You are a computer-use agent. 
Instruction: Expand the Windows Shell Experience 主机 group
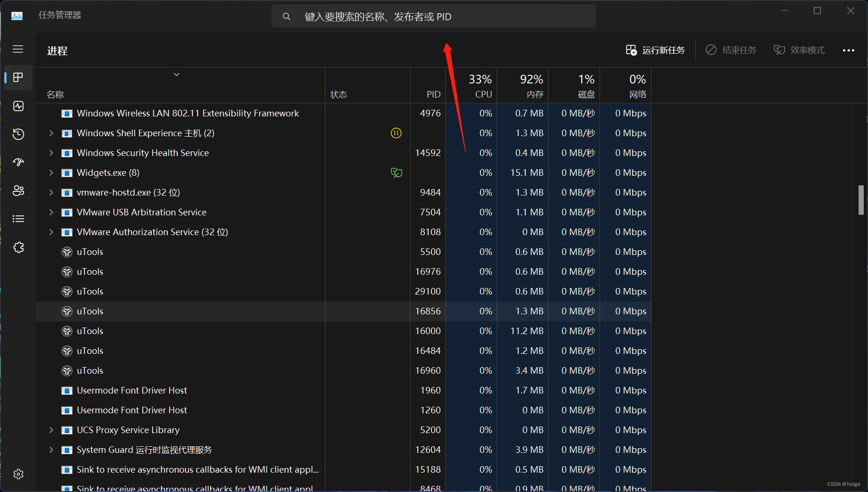51,133
